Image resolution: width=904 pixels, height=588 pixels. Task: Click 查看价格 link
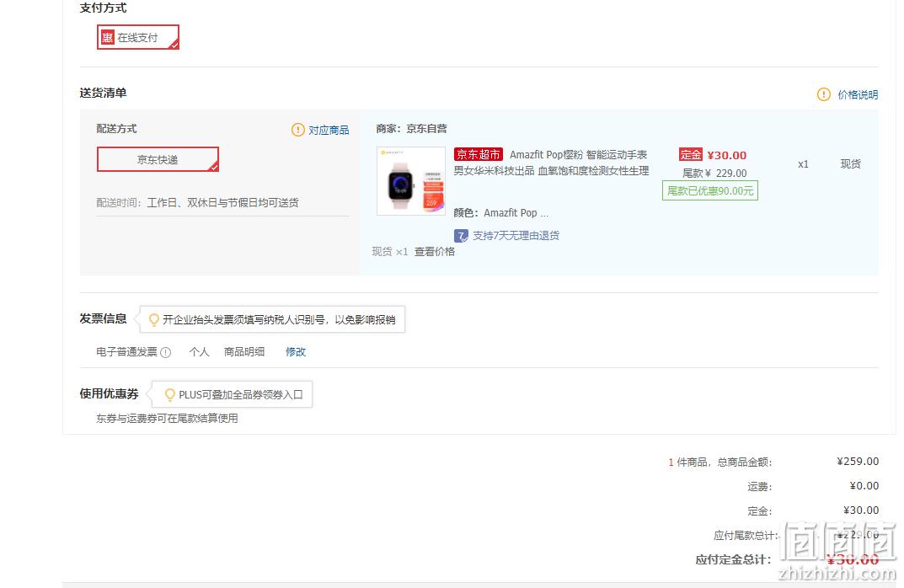[x=435, y=251]
